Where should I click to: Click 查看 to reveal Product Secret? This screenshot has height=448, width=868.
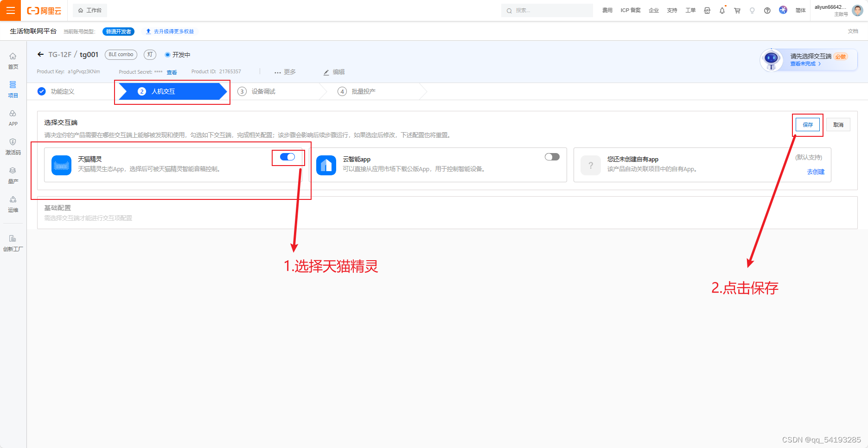pos(172,72)
